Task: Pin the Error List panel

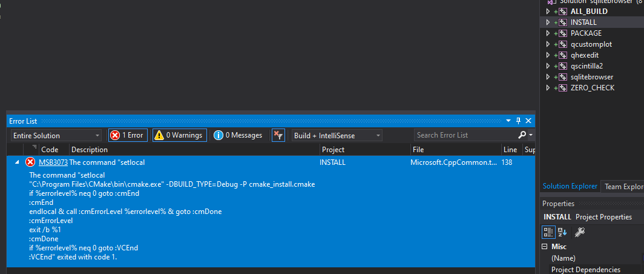Action: [x=518, y=121]
